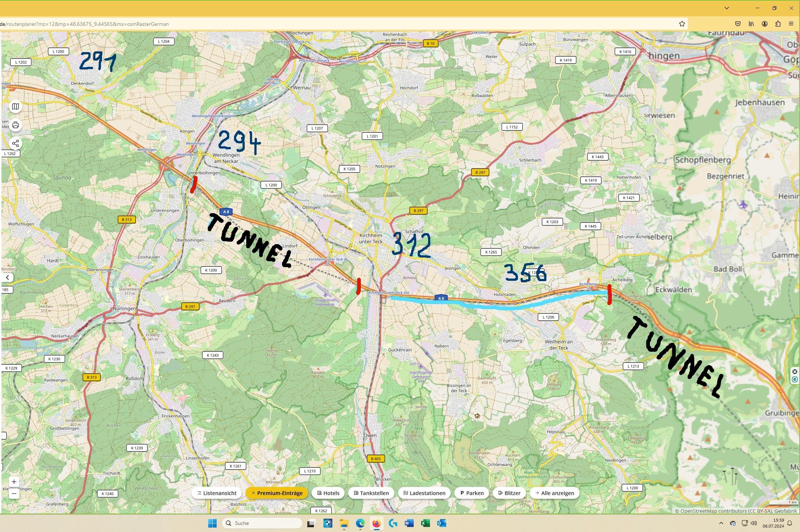Image resolution: width=800 pixels, height=532 pixels.
Task: Open the Windows Start menu
Action: pyautogui.click(x=212, y=523)
